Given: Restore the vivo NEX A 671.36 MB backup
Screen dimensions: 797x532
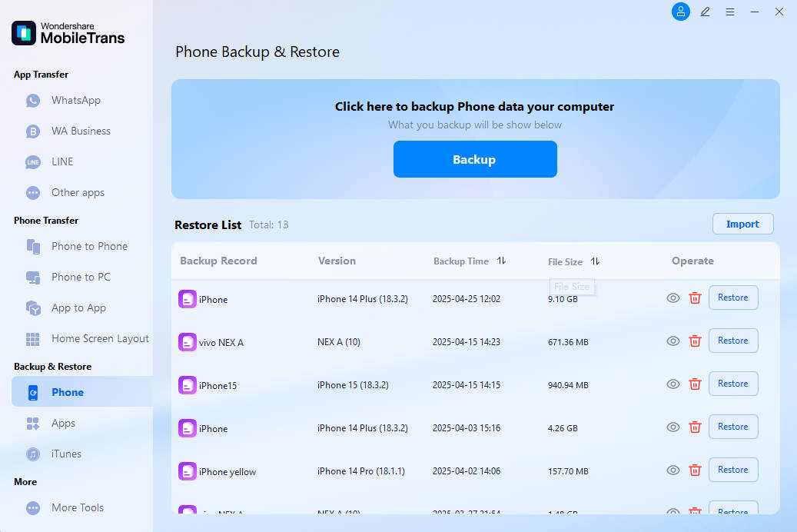Looking at the screenshot, I should [x=733, y=341].
